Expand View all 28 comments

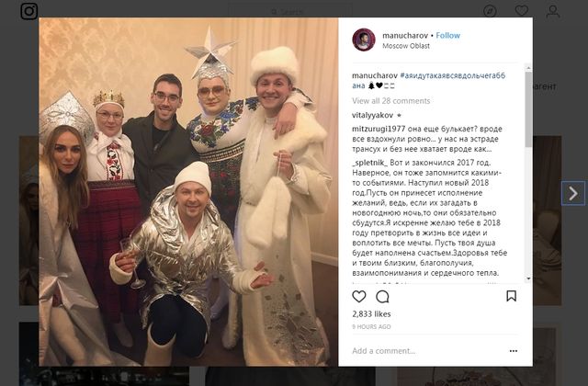click(x=390, y=100)
